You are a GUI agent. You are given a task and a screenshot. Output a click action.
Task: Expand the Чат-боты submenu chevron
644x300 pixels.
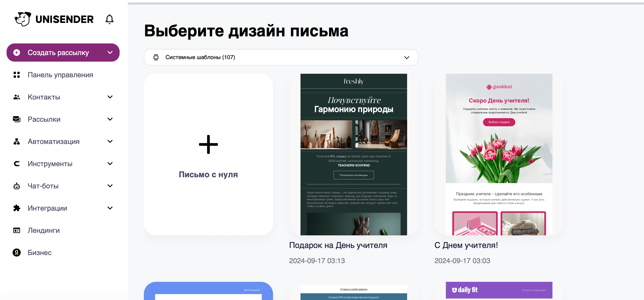pyautogui.click(x=110, y=186)
